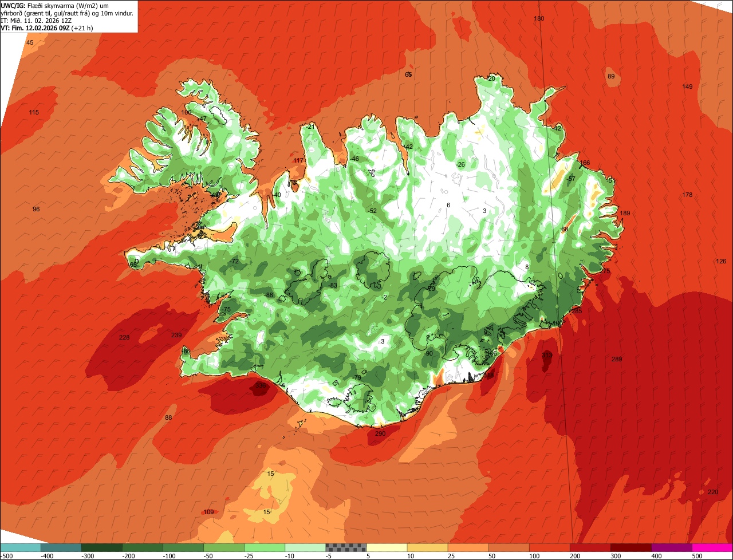This screenshot has height=560, width=733.
Task: Pick the legend swatch between 10 and 25
Action: [x=427, y=547]
